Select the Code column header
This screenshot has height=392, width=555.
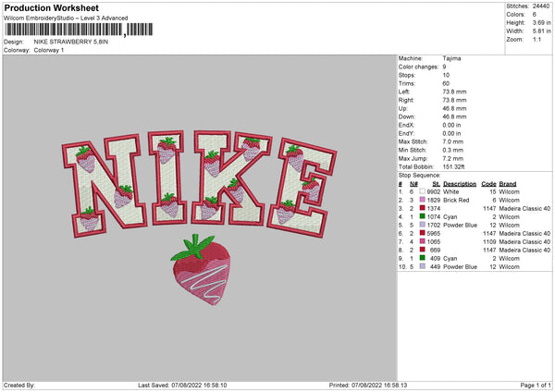coord(488,184)
